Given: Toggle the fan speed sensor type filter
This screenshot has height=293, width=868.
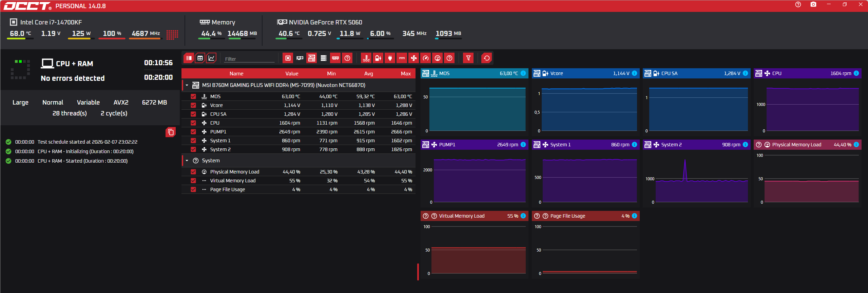Looking at the screenshot, I should point(414,58).
